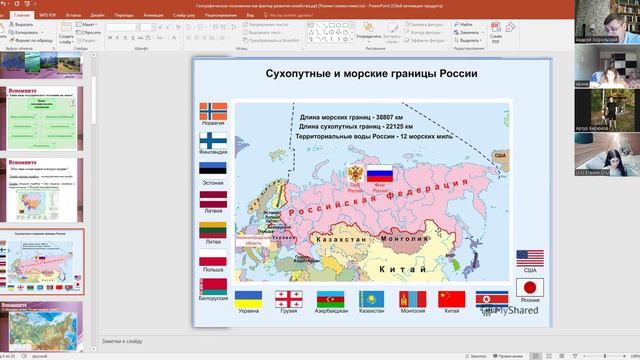Click the Redo button in quick access toolbar
The height and width of the screenshot is (360, 640).
(17, 4)
